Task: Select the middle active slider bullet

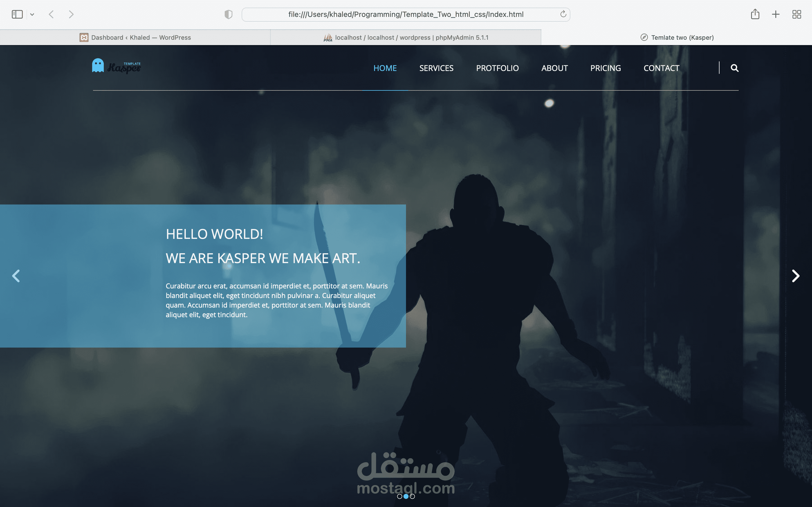Action: pyautogui.click(x=406, y=496)
